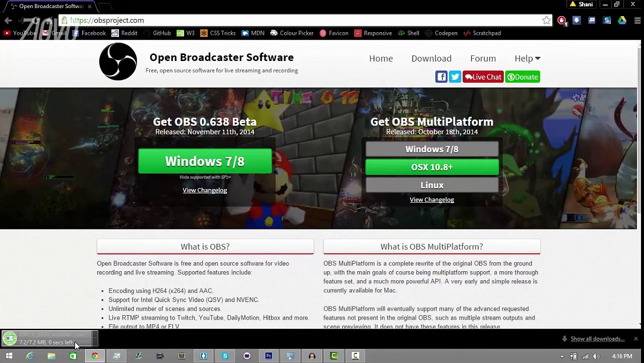Click the red Live Chat button
This screenshot has height=363, width=644.
click(483, 77)
